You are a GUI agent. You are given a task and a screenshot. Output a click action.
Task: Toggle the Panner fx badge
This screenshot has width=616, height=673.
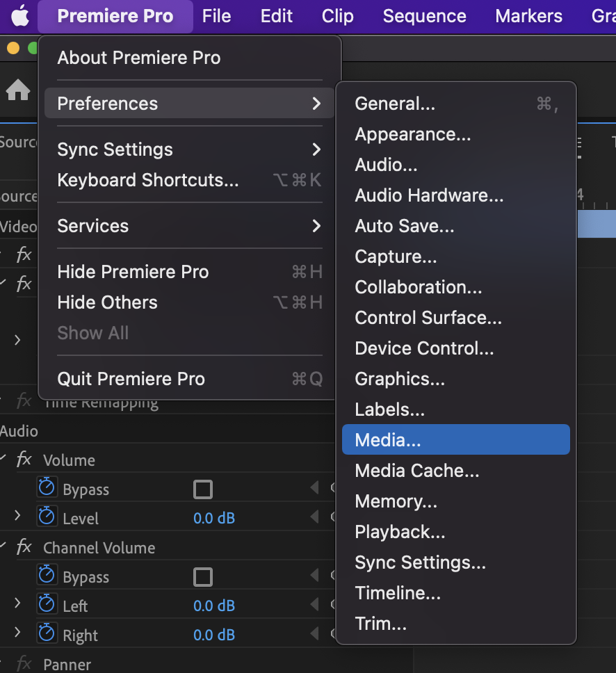(x=24, y=664)
